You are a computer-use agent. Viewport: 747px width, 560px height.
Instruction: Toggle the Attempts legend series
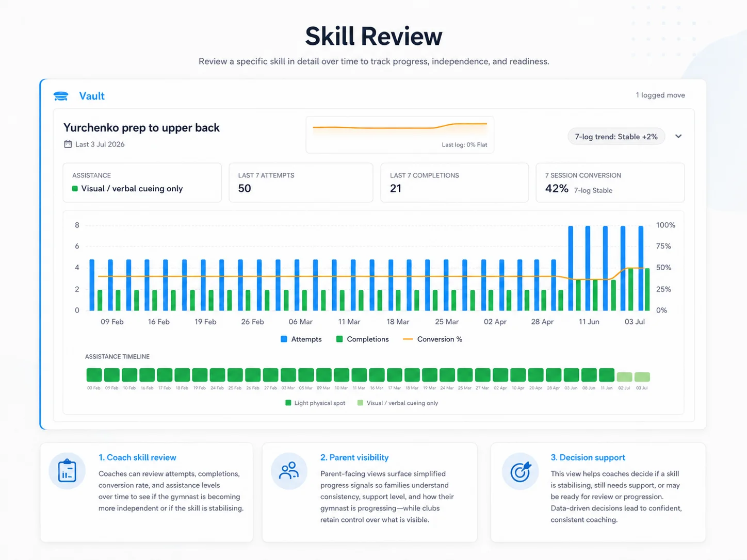(301, 339)
